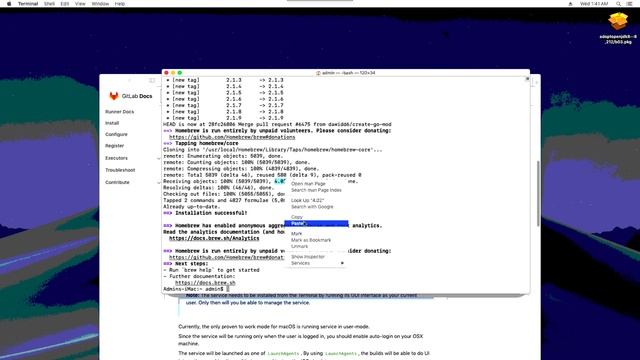Click the highlighted '4.02' selection
Screen dimensions: 640x360
[280, 181]
